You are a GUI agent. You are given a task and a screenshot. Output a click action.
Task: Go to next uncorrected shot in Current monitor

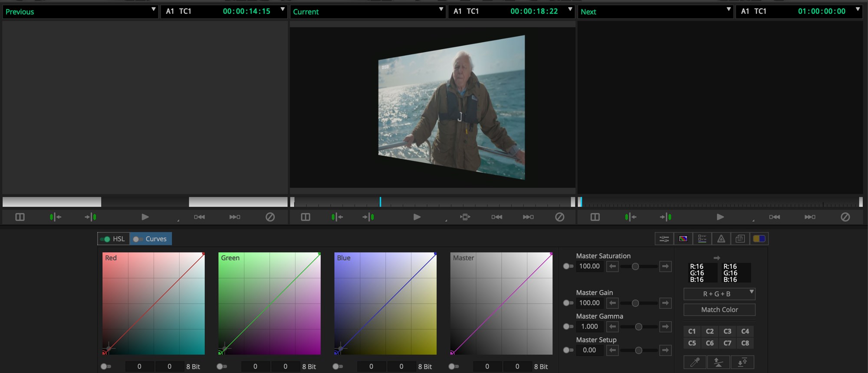[x=368, y=217]
